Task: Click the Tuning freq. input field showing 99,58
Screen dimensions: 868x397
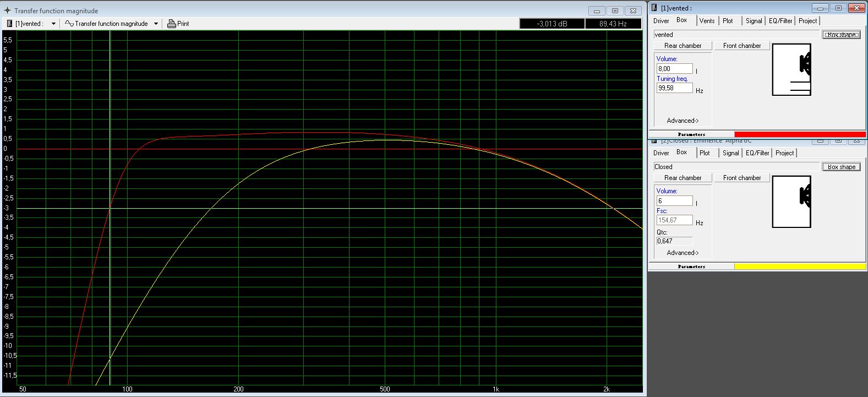Action: click(x=674, y=88)
